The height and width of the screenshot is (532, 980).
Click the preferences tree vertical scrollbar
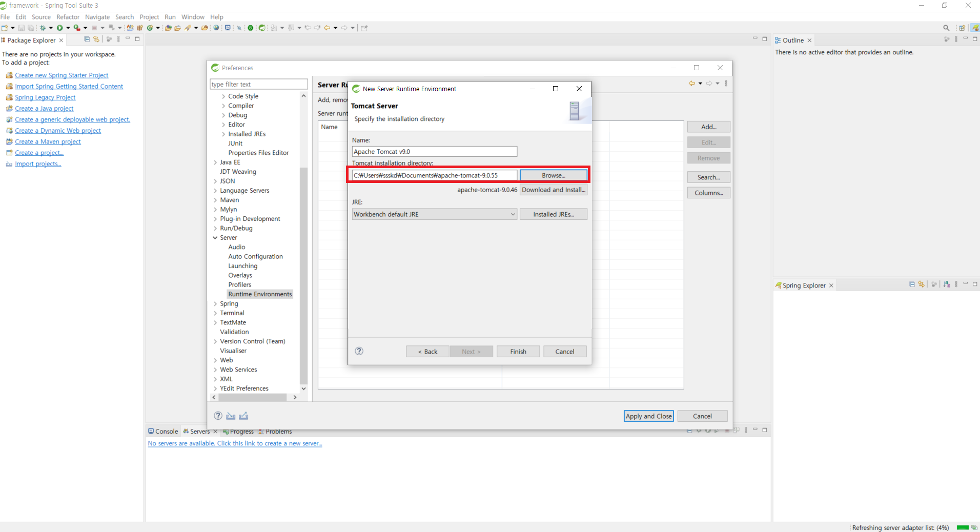[303, 276]
